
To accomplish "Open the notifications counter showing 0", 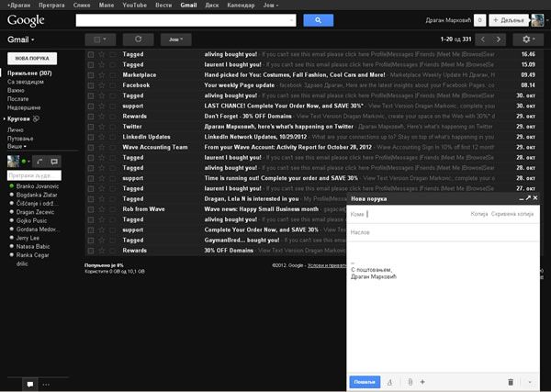I will pyautogui.click(x=479, y=20).
